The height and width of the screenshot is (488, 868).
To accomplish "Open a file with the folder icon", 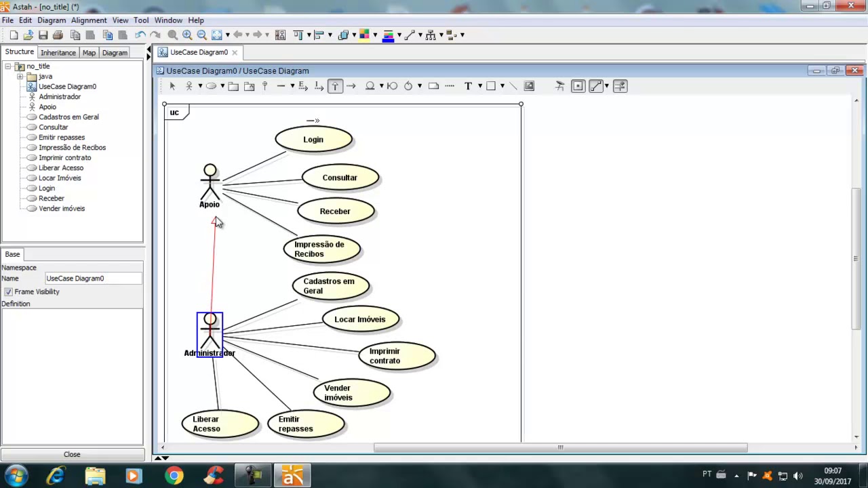I will click(28, 35).
